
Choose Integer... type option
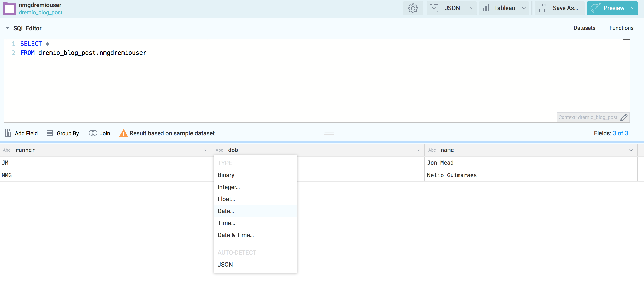[255, 187]
